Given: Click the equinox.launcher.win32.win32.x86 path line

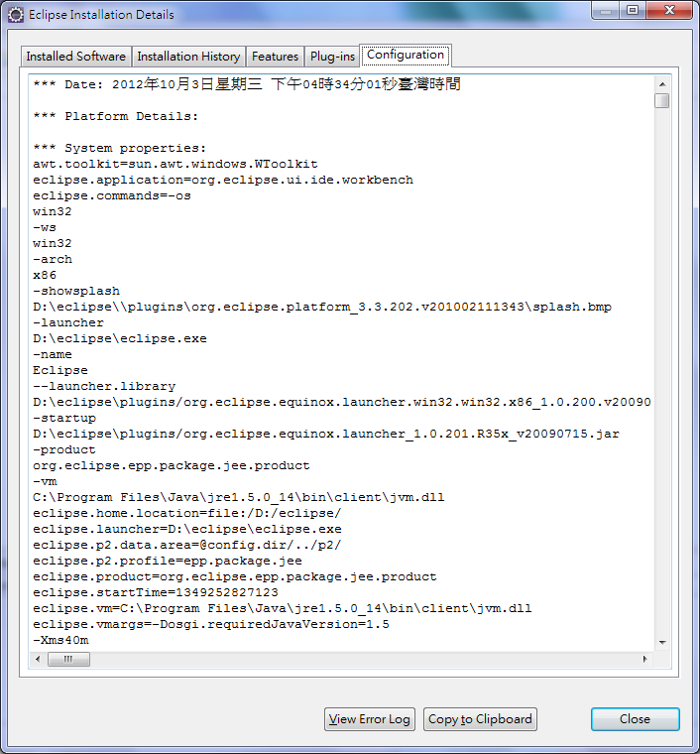Looking at the screenshot, I should coord(342,402).
